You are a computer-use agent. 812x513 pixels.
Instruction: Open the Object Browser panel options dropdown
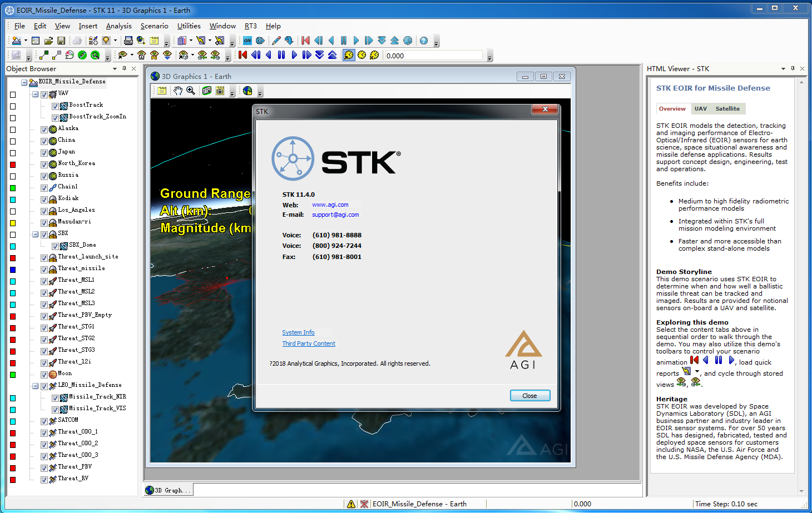pyautogui.click(x=115, y=69)
